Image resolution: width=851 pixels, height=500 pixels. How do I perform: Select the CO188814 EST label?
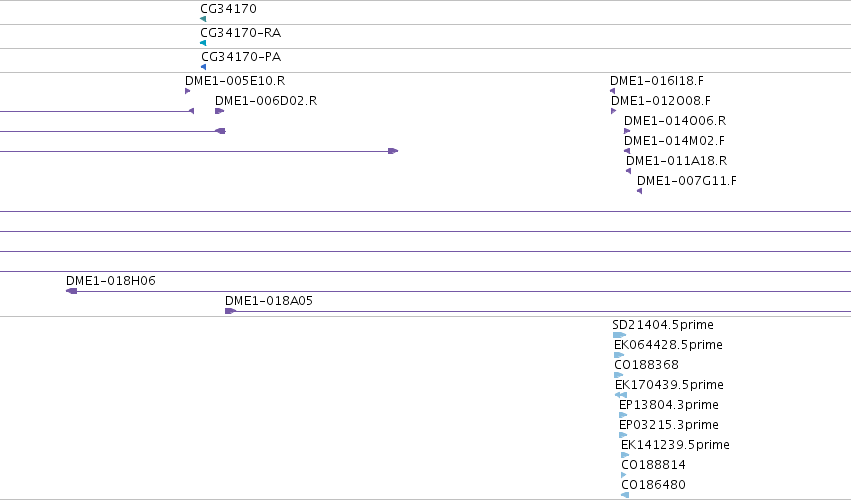point(653,465)
